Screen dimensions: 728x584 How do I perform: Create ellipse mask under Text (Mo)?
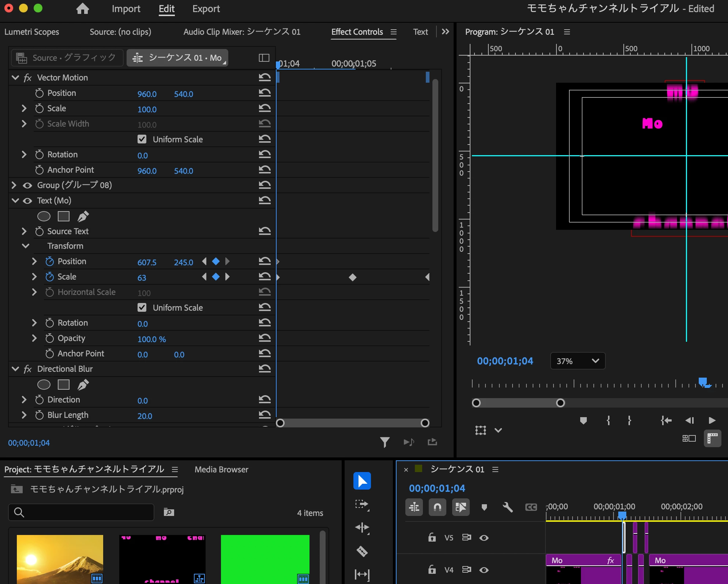[x=44, y=216]
